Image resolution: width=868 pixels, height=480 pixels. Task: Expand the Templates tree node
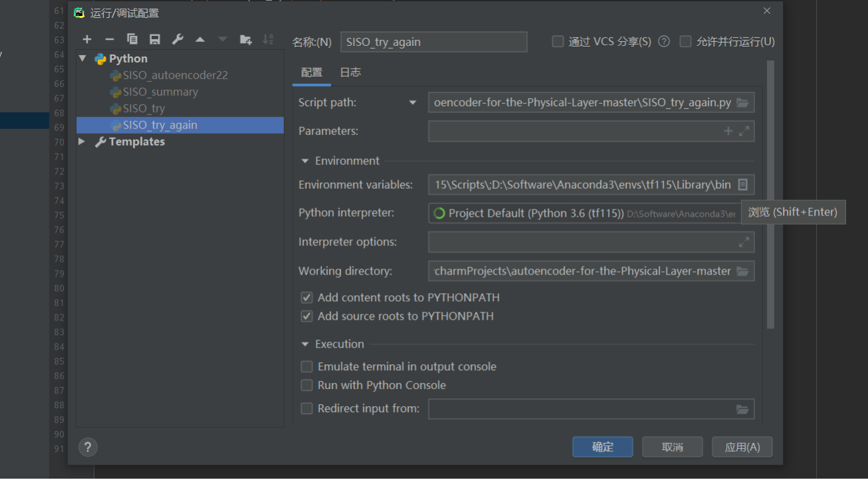pos(82,141)
